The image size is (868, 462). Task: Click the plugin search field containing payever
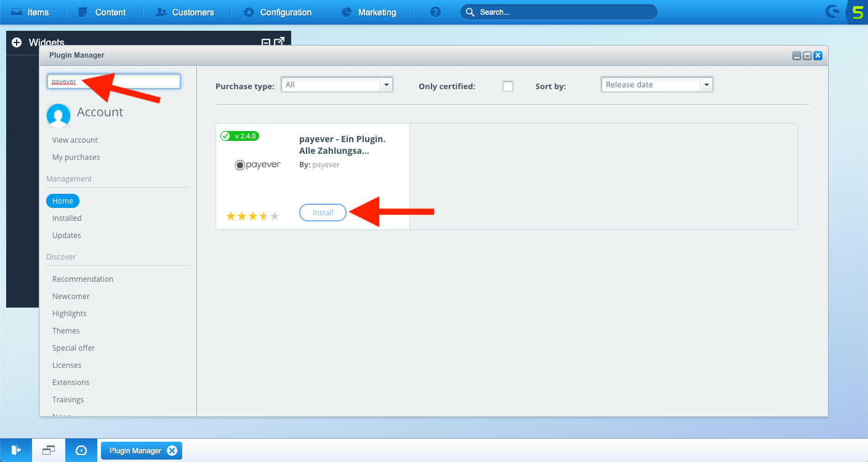114,81
